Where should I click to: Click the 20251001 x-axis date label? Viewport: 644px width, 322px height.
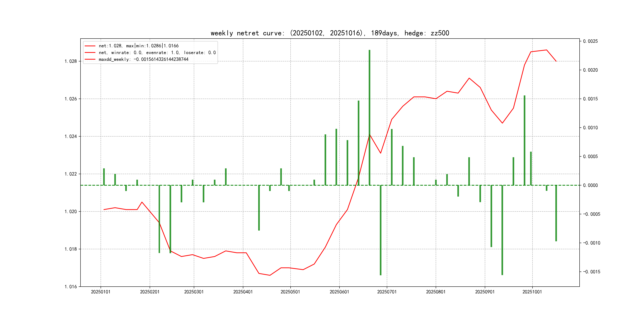tap(532, 292)
